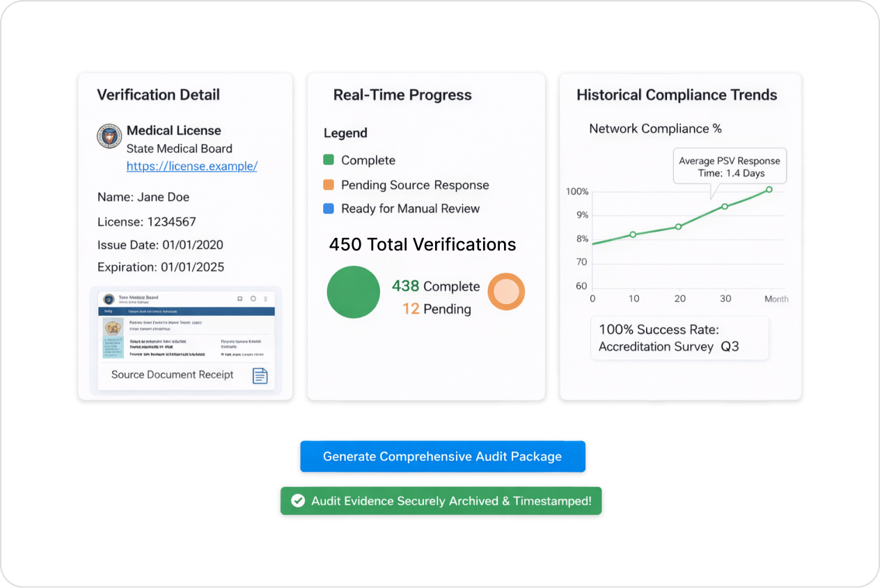Toggle the Complete legend entry
The height and width of the screenshot is (588, 880).
[x=368, y=160]
